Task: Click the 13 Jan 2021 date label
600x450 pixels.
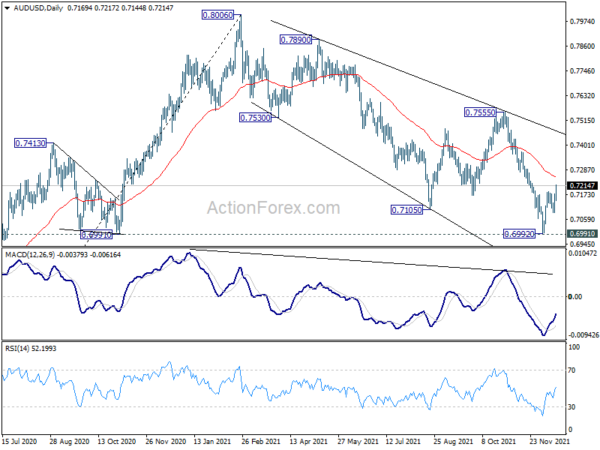Action: coord(212,441)
